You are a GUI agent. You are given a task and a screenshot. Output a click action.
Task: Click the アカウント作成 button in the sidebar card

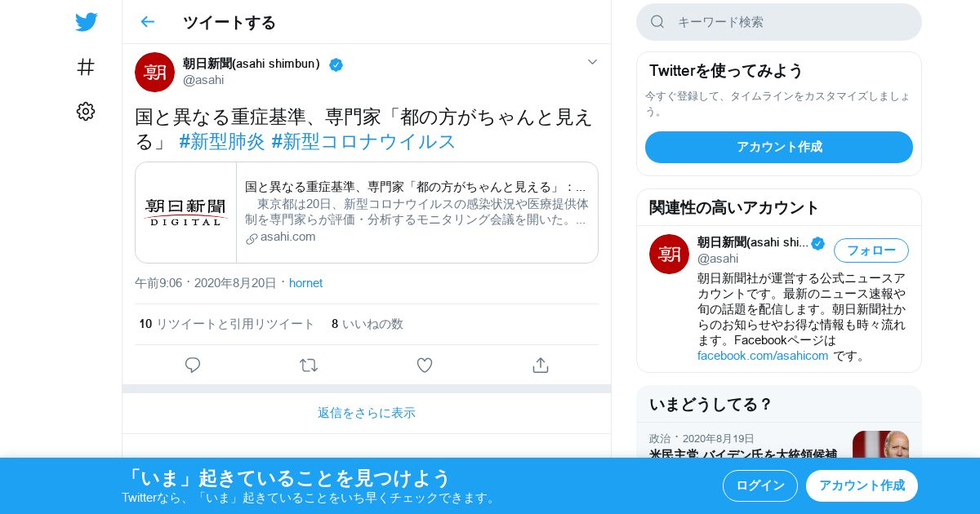click(x=779, y=147)
